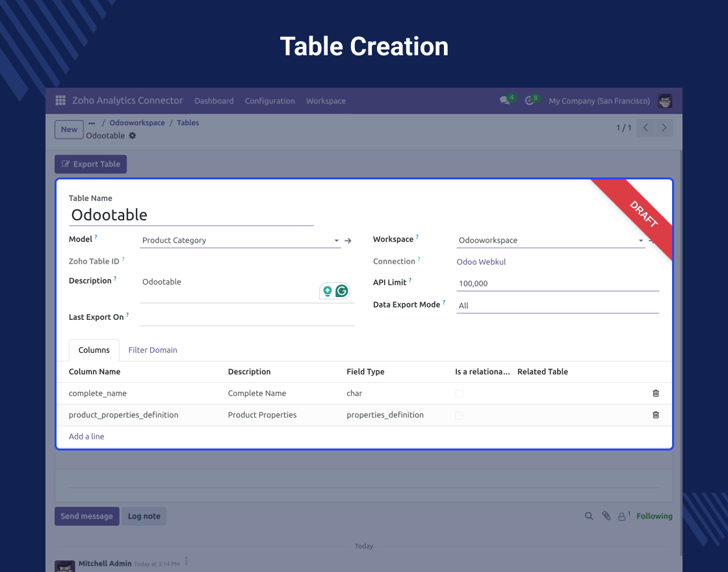
Task: Show followers with the person icon
Action: click(x=621, y=516)
